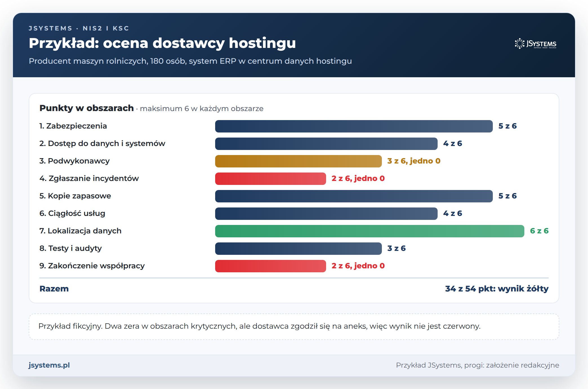Click the Zabezpieczenia progress bar
The width and height of the screenshot is (588, 389).
tap(354, 126)
